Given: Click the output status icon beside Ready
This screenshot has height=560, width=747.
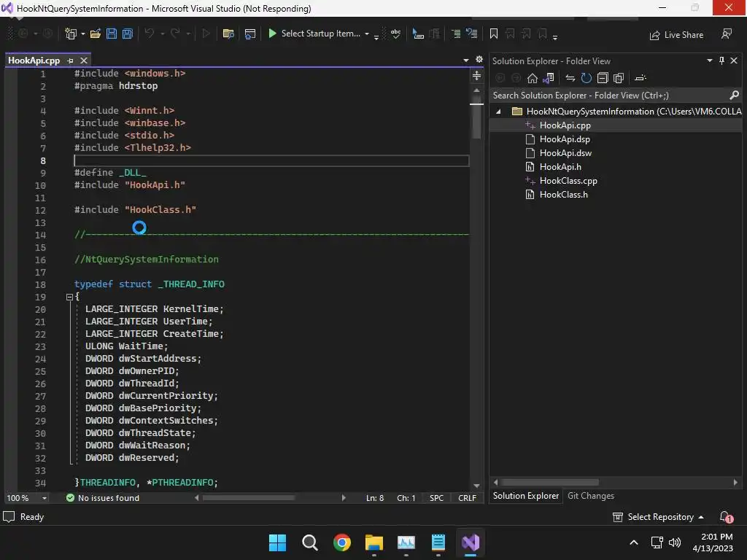Looking at the screenshot, I should tap(9, 517).
